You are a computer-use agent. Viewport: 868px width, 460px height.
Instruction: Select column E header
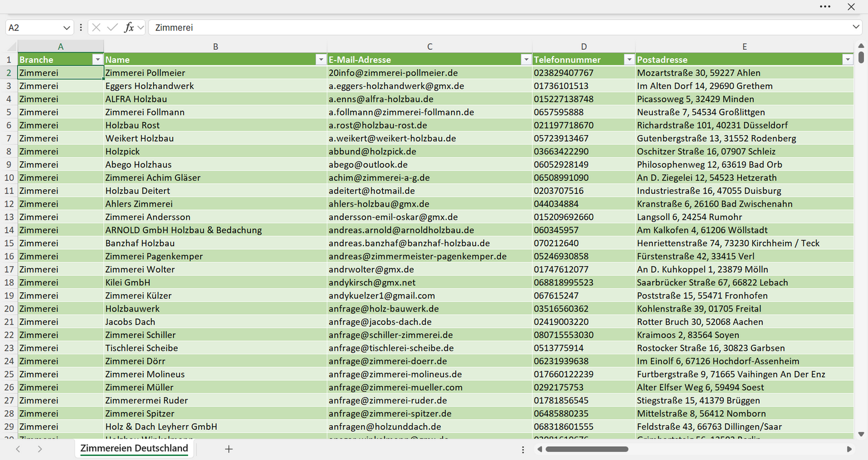click(744, 47)
